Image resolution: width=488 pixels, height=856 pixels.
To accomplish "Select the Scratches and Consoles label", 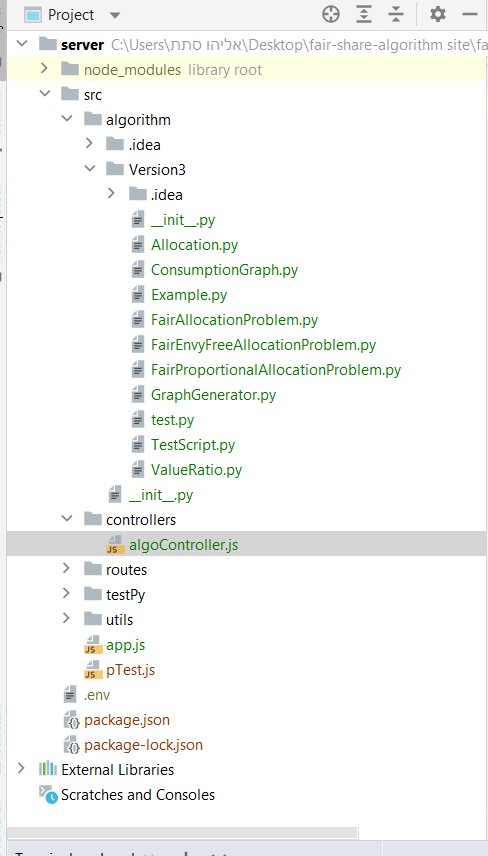I will pyautogui.click(x=138, y=795).
